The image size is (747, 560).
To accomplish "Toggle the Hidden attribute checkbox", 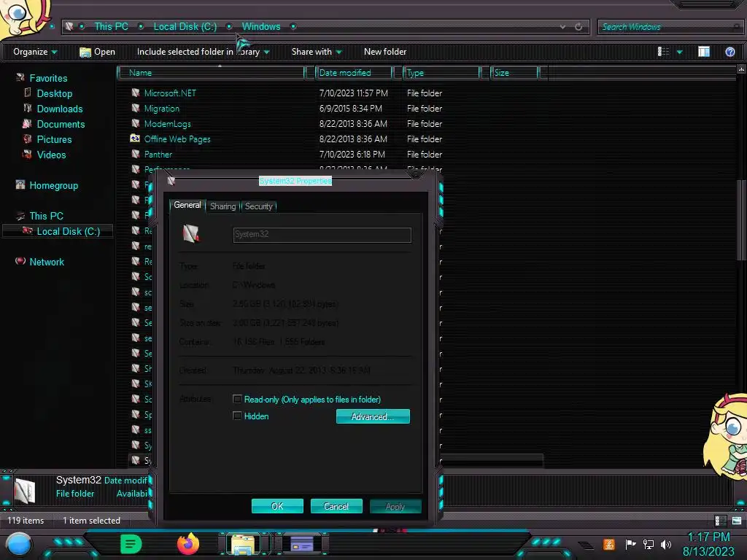I will 237,416.
